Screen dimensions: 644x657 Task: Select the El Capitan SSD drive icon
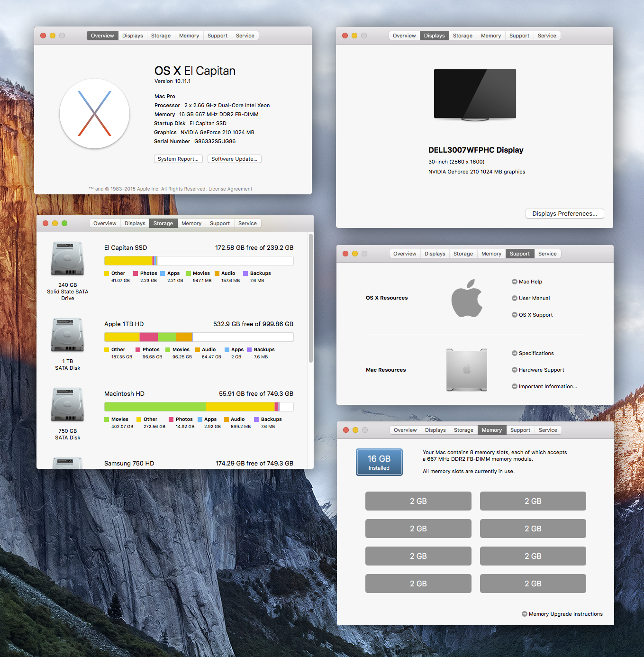pos(68,259)
